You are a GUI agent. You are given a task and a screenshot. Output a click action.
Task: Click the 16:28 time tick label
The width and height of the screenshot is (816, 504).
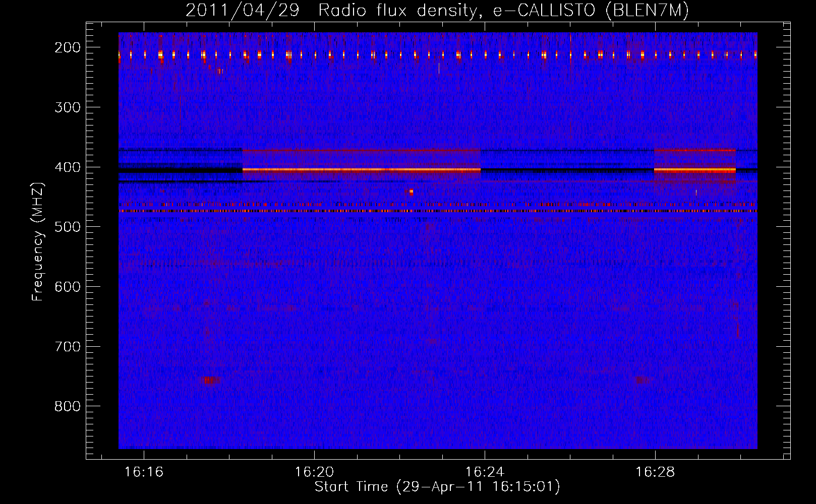655,472
